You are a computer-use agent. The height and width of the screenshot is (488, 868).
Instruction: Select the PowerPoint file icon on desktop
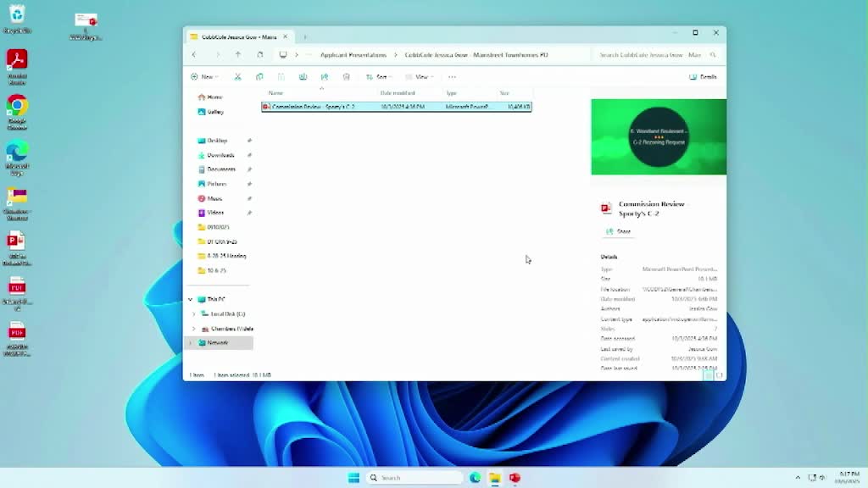pyautogui.click(x=17, y=248)
